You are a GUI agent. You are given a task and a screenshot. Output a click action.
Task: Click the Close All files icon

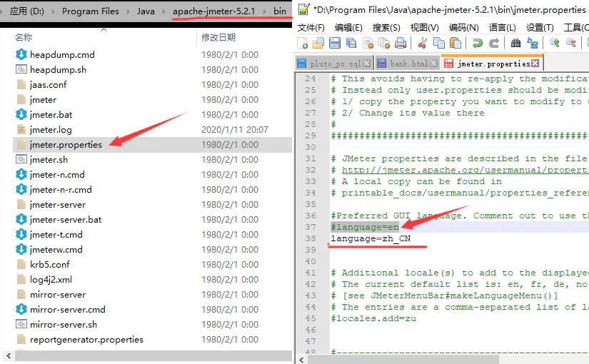click(x=384, y=44)
